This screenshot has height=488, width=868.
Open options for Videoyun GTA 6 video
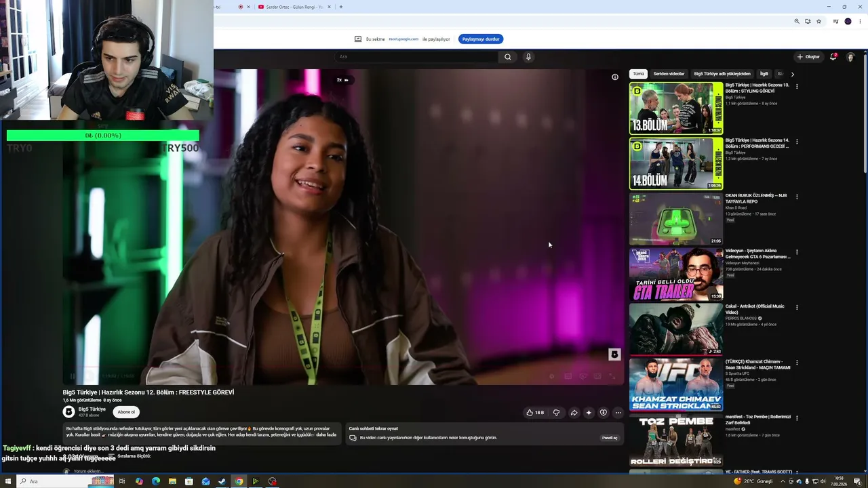click(x=797, y=252)
